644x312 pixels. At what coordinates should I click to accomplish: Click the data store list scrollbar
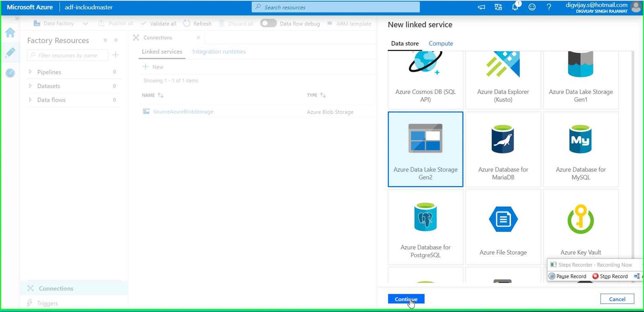(x=633, y=155)
